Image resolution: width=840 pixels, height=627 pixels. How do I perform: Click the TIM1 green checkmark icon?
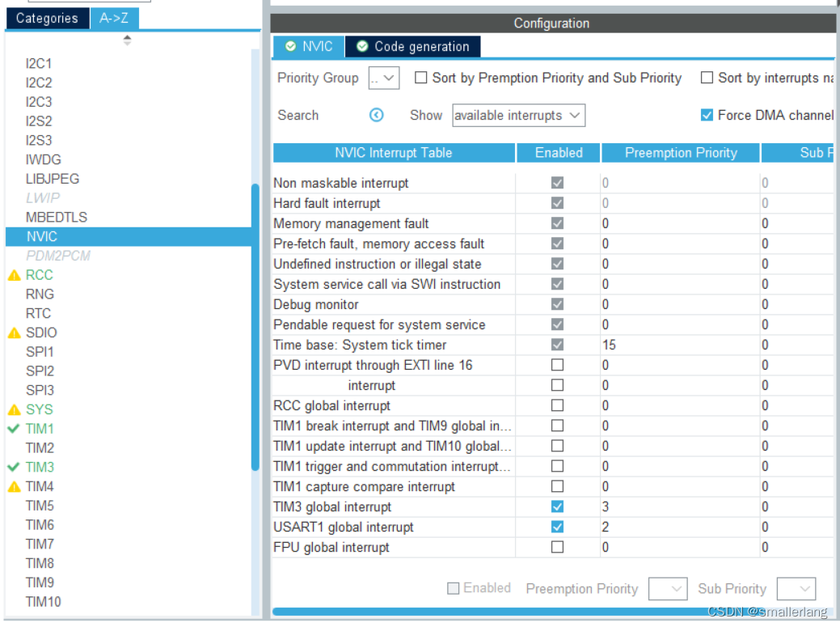(x=14, y=429)
